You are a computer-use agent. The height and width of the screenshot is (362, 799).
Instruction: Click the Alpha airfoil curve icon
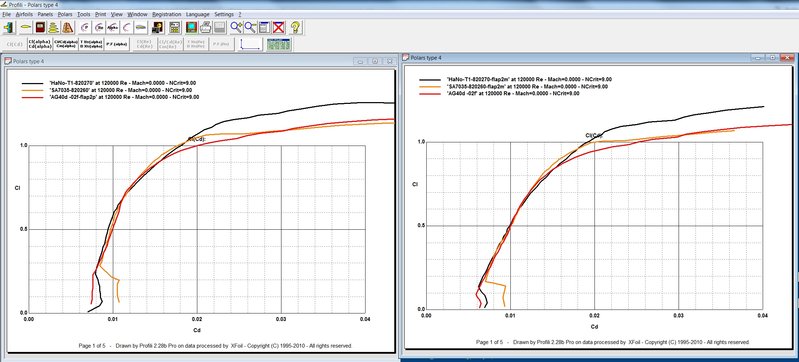click(x=113, y=27)
